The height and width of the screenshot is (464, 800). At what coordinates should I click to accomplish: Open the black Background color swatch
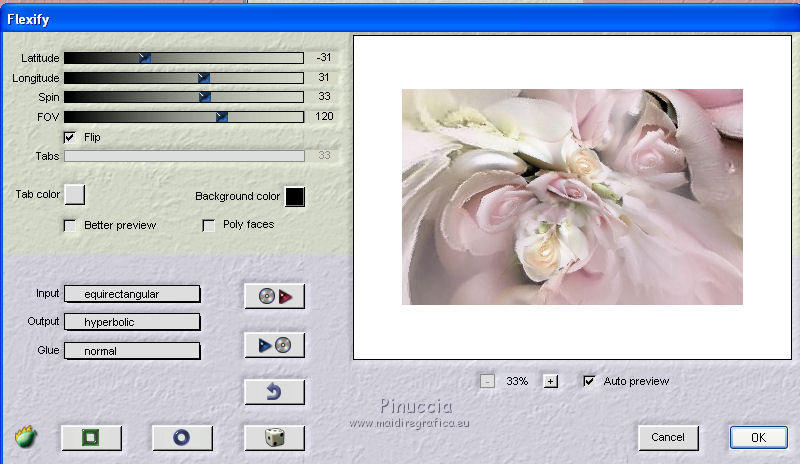pyautogui.click(x=295, y=197)
